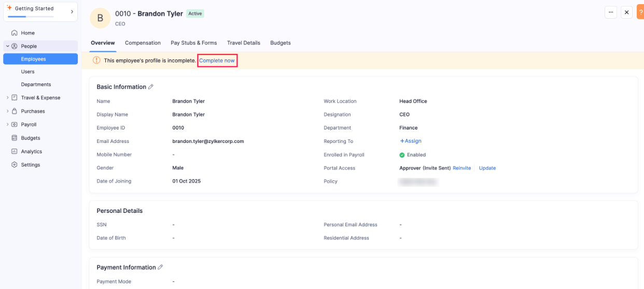Viewport: 644px width, 289px height.
Task: Expand the Purchases sidebar section
Action: click(x=7, y=111)
